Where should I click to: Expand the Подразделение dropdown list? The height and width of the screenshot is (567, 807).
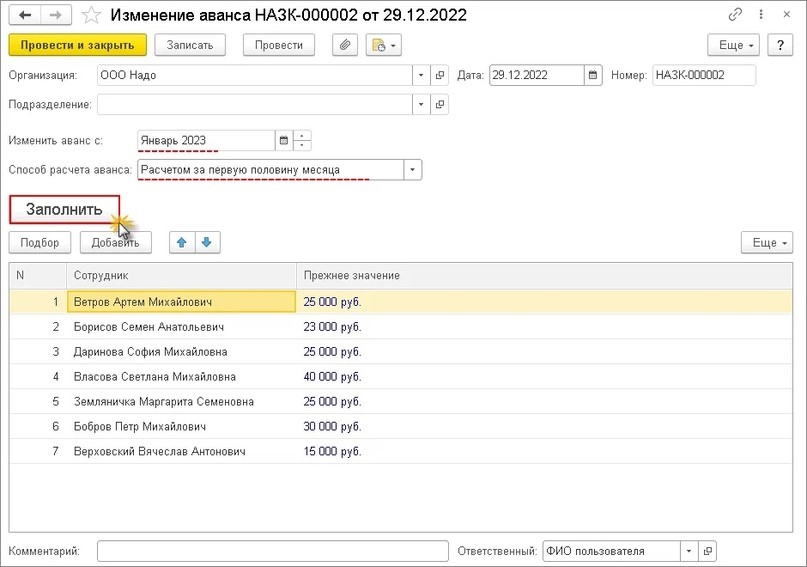click(421, 104)
